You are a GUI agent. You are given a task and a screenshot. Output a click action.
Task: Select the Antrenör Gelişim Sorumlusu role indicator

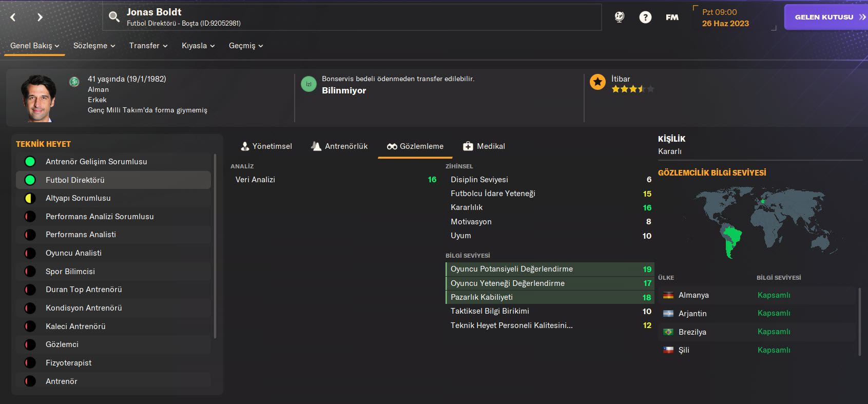point(30,162)
